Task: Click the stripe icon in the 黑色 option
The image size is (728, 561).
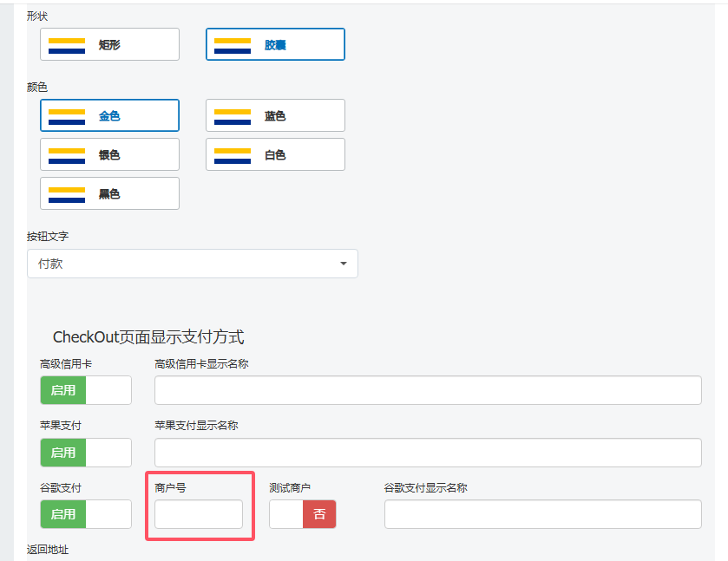Action: (x=67, y=195)
